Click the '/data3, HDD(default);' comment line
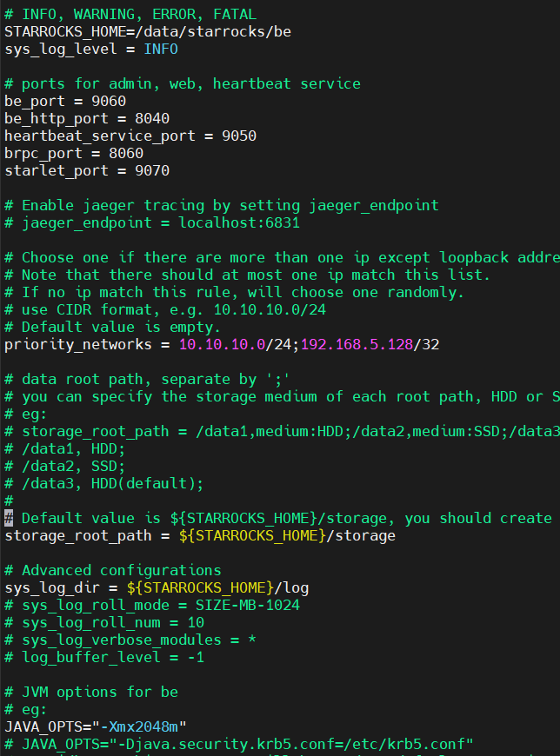Image resolution: width=560 pixels, height=756 pixels. (103, 483)
